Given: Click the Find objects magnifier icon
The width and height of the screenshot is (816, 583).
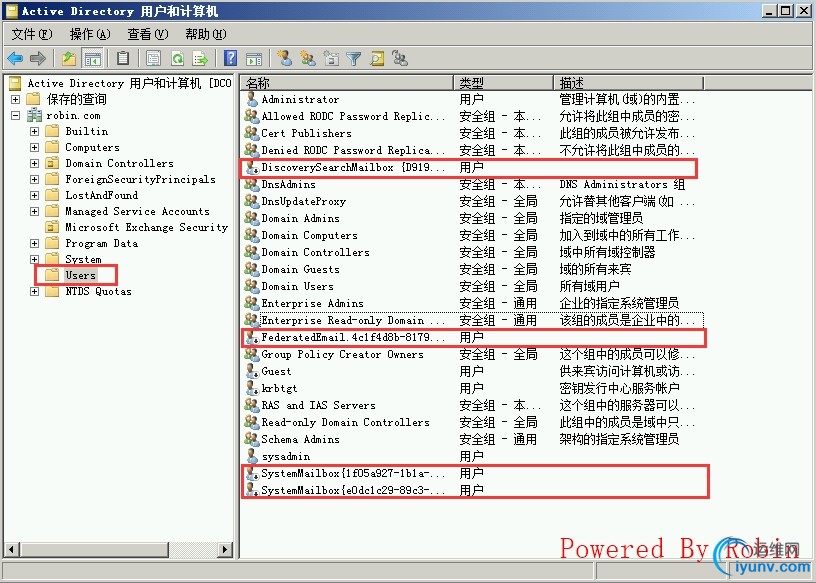Looking at the screenshot, I should point(377,58).
